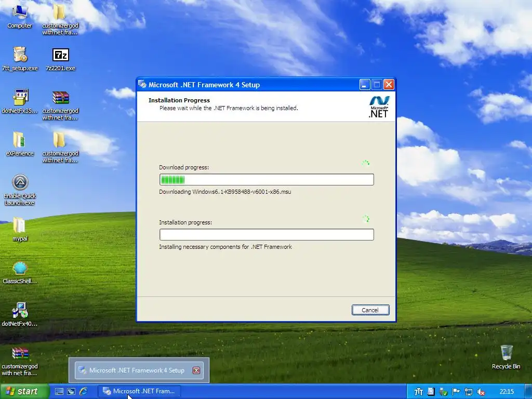The height and width of the screenshot is (399, 532).
Task: Click the 7TT tray icon
Action: (419, 392)
